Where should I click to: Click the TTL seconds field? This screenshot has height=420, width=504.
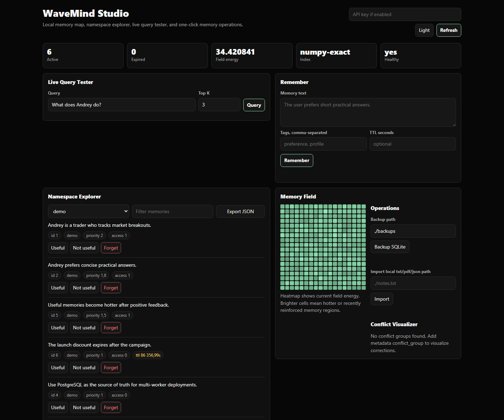point(413,144)
